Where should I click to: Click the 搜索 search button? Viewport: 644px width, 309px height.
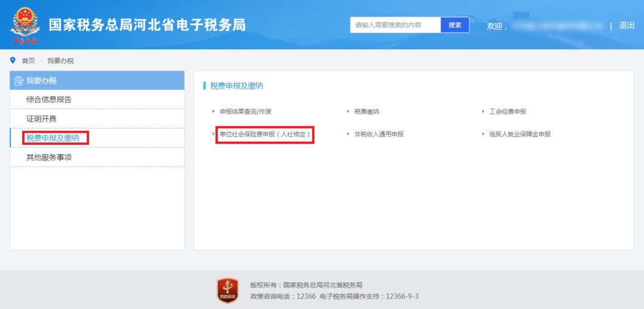(x=455, y=25)
